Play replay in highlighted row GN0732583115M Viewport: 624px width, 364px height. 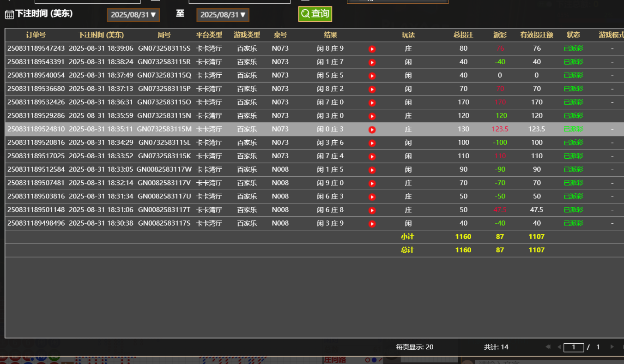372,130
